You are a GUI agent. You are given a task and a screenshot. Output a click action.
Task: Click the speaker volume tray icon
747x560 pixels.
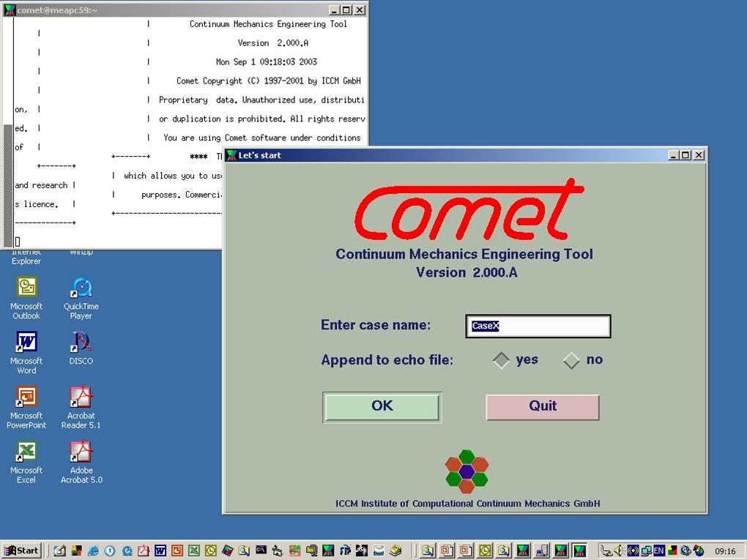coord(620,551)
